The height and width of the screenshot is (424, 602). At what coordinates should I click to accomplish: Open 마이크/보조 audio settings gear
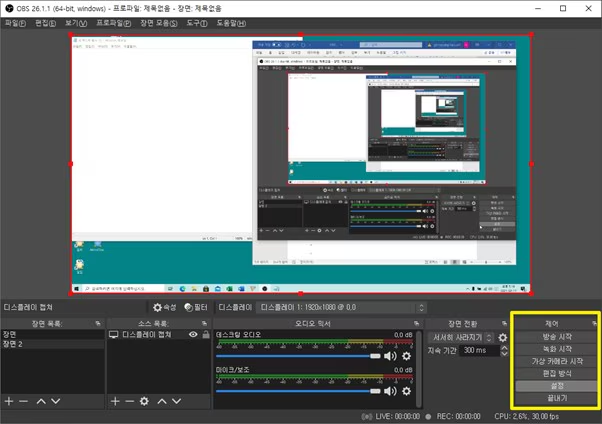(x=406, y=390)
